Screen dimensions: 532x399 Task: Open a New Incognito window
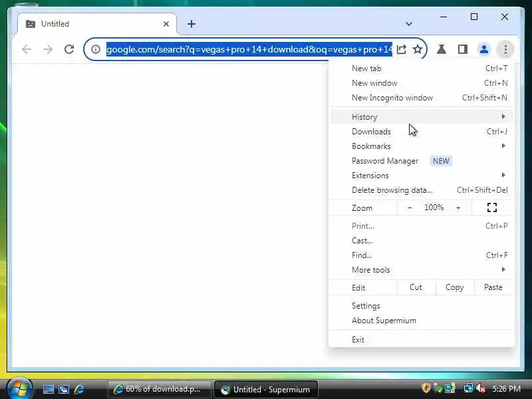click(421, 98)
